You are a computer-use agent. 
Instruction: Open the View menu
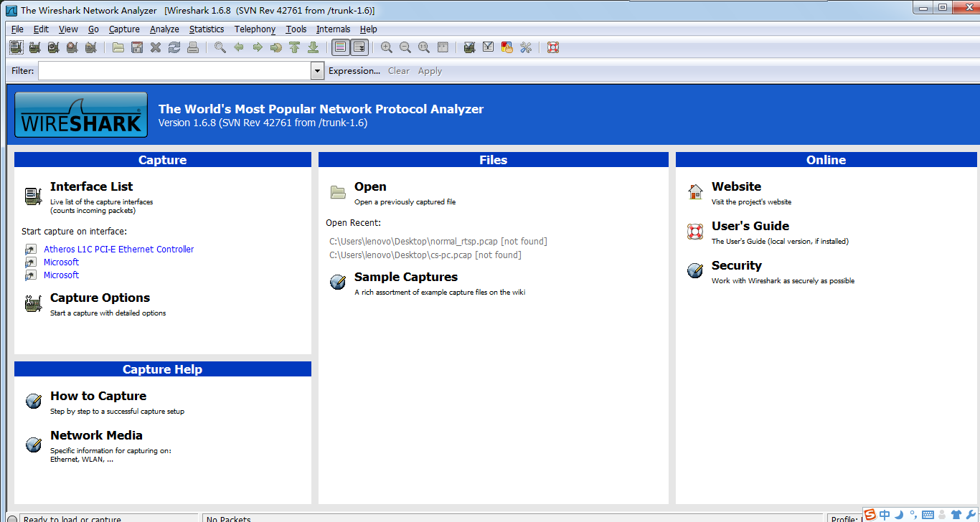tap(68, 29)
